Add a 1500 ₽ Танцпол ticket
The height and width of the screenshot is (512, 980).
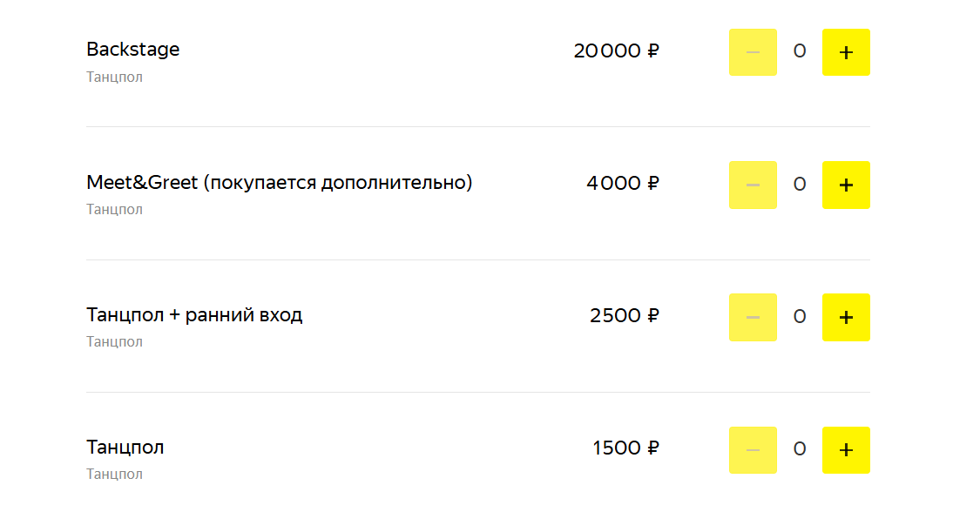[x=846, y=449]
